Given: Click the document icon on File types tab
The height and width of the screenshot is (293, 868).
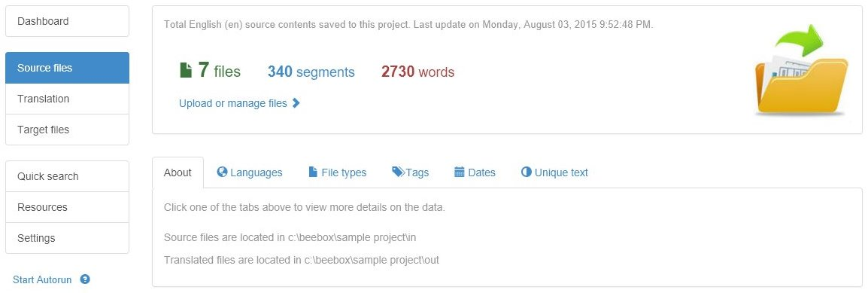Looking at the screenshot, I should tap(313, 172).
